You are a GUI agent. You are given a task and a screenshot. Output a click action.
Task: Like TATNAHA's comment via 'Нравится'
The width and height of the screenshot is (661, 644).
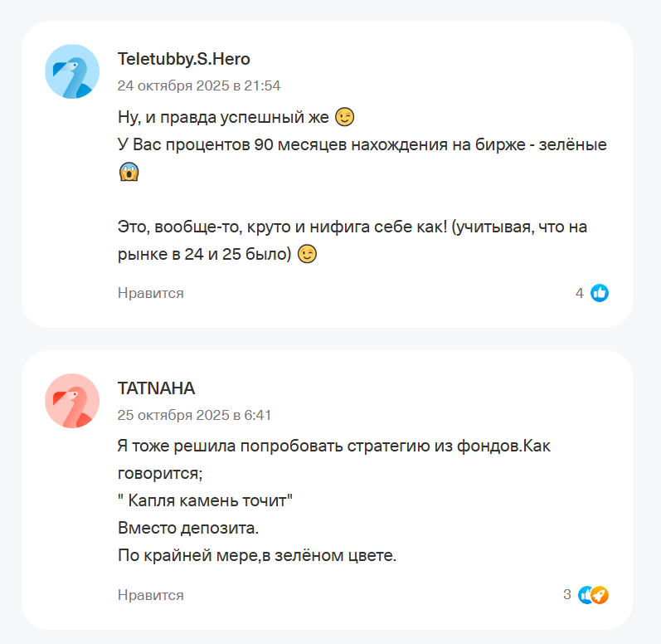point(150,595)
